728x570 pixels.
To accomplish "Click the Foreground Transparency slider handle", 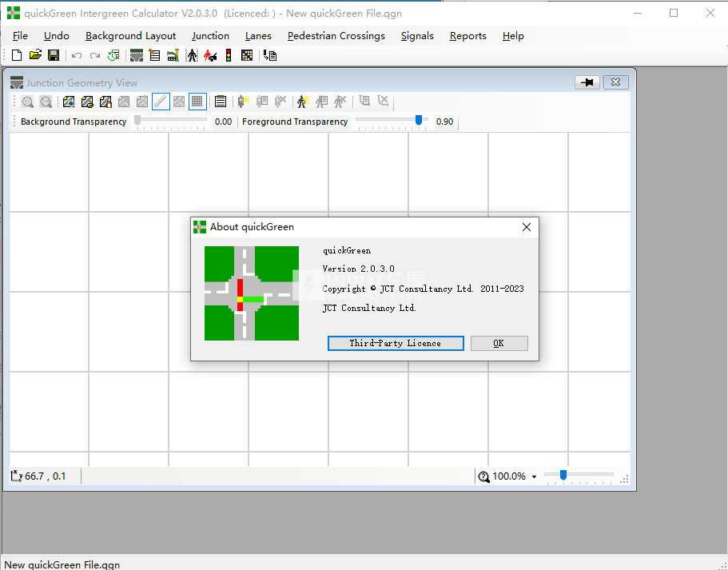I will coord(419,121).
